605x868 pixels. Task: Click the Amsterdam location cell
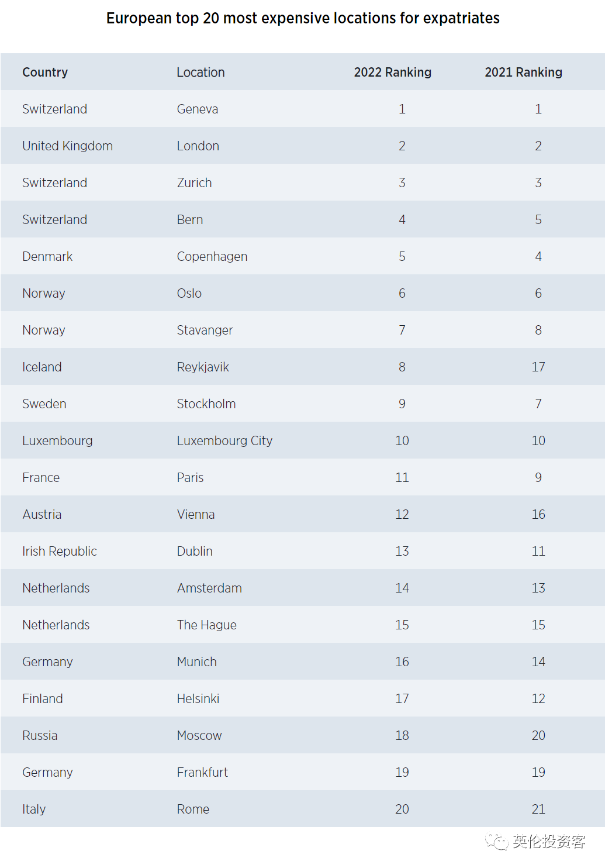(209, 588)
